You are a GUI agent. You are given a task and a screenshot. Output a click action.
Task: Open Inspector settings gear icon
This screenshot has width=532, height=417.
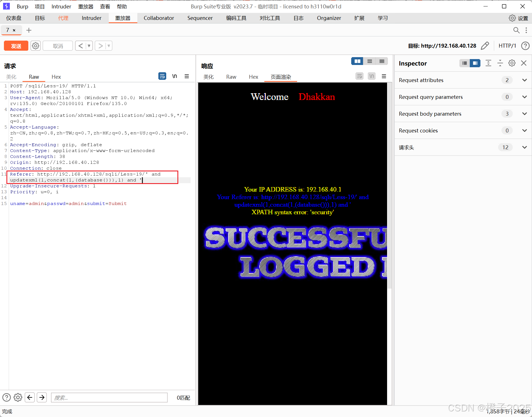point(512,63)
